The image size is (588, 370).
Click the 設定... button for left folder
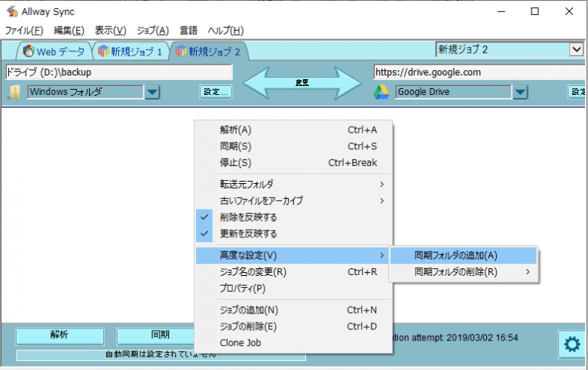[216, 92]
